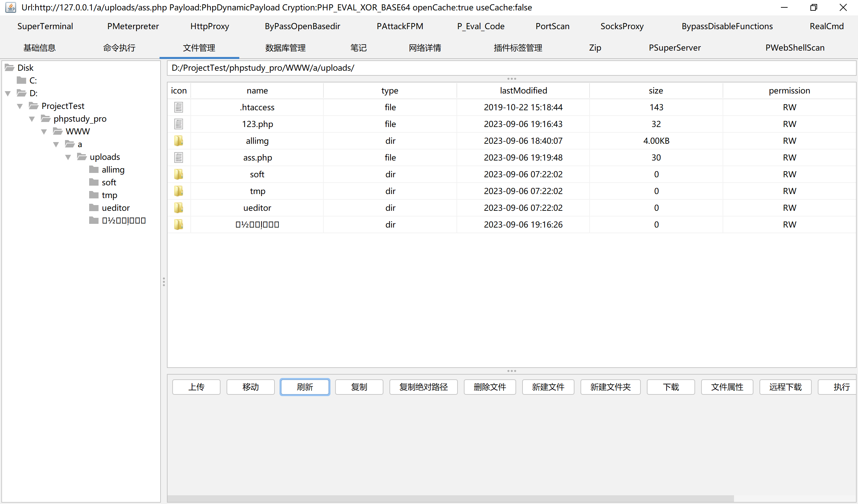Collapse the 'a' folder tree node

tap(56, 144)
